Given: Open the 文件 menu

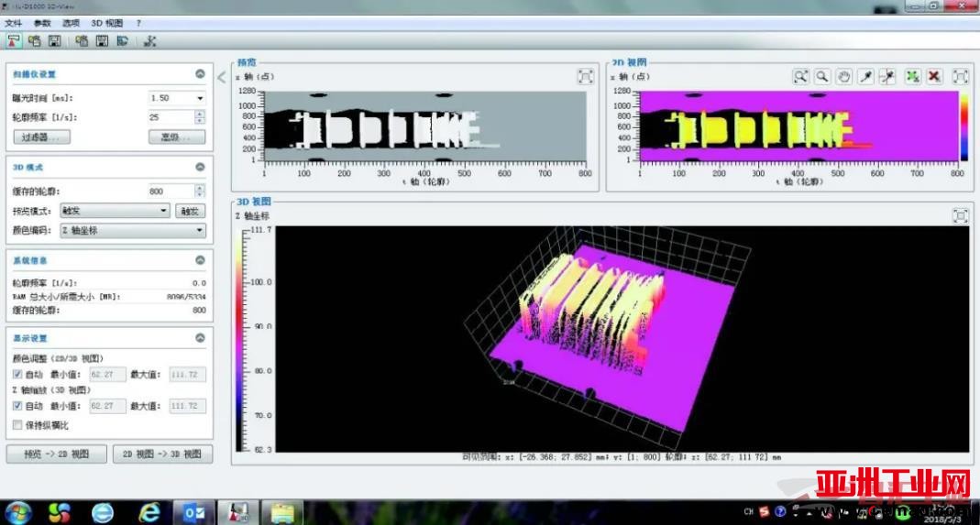Looking at the screenshot, I should pyautogui.click(x=13, y=23).
